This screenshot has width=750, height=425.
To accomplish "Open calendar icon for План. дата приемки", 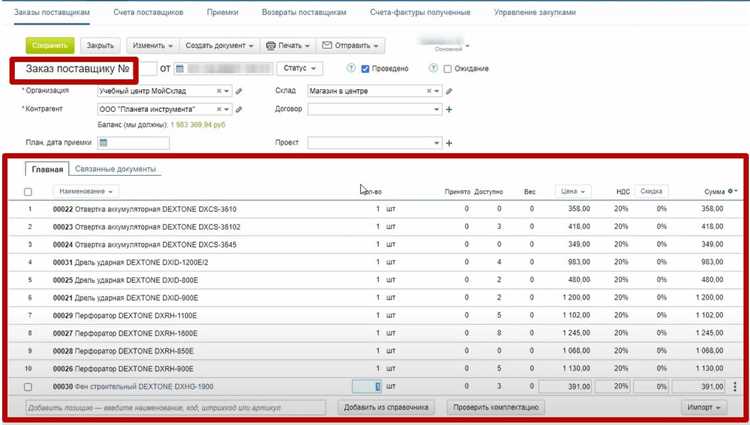I will point(104,143).
